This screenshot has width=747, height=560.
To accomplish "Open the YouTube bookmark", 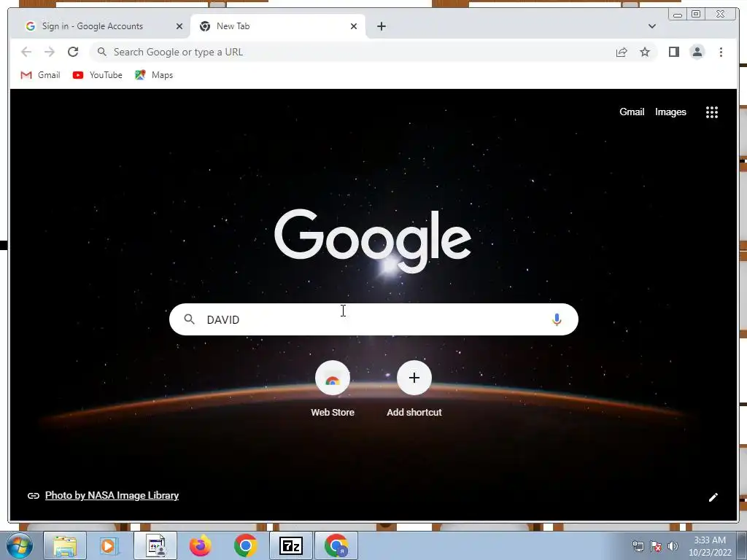I will [x=97, y=75].
